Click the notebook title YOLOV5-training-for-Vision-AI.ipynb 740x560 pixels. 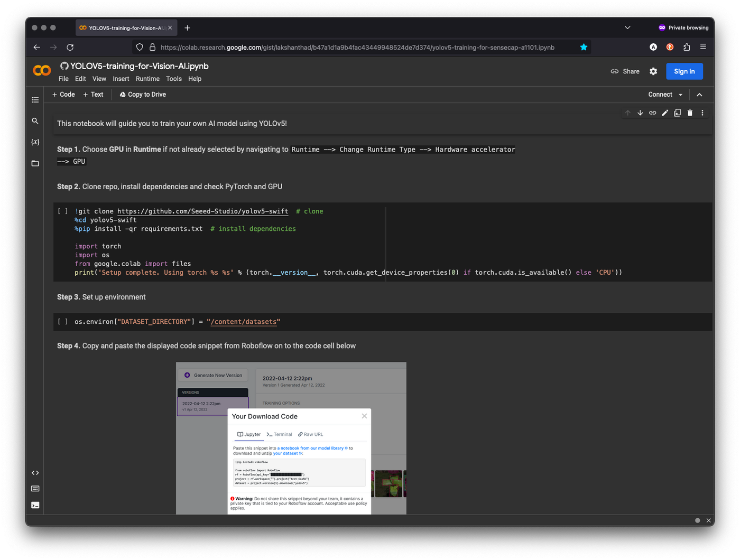pos(140,66)
